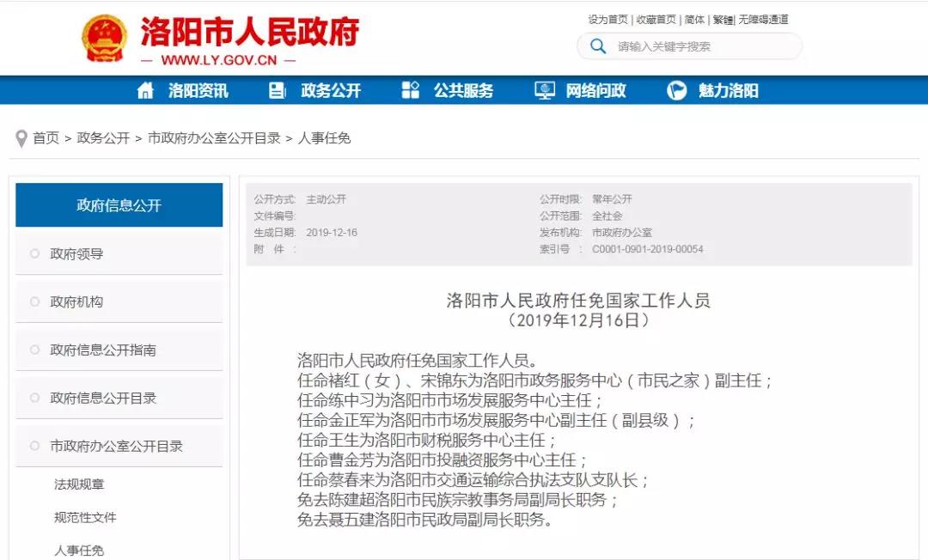Click the location pin in the breadcrumb

pos(20,137)
